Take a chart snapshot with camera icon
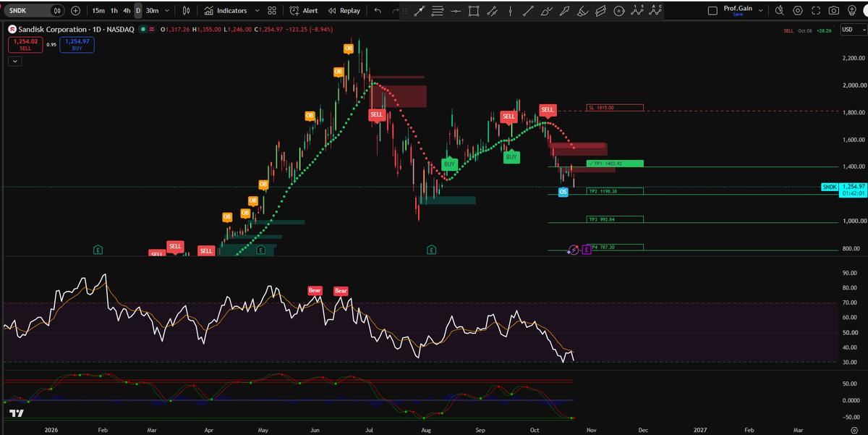 pyautogui.click(x=834, y=11)
